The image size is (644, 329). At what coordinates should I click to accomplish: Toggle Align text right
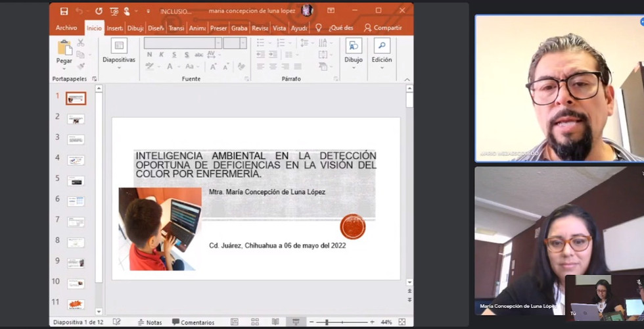(x=285, y=66)
